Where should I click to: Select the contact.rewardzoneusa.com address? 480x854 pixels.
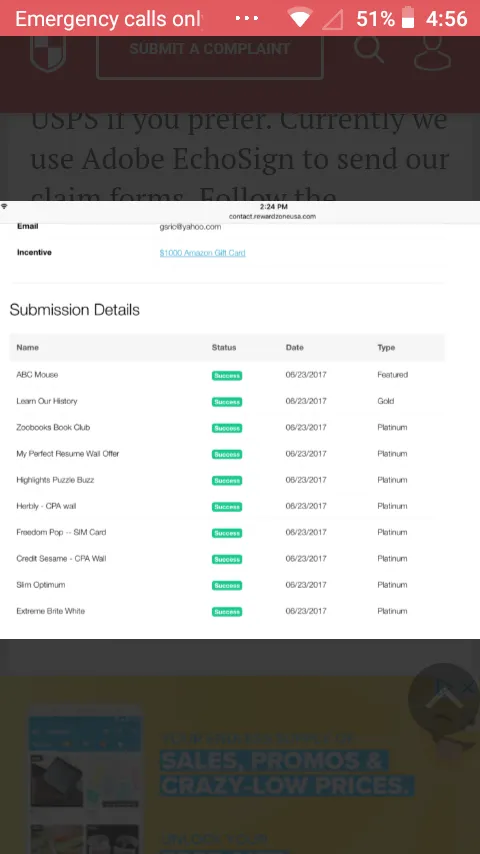point(272,216)
